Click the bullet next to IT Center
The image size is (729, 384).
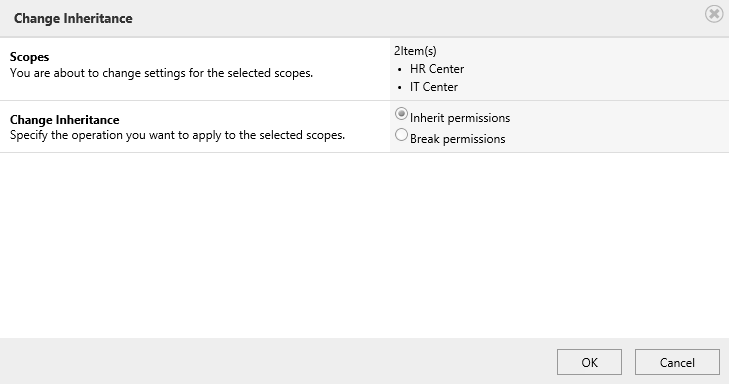pos(400,88)
